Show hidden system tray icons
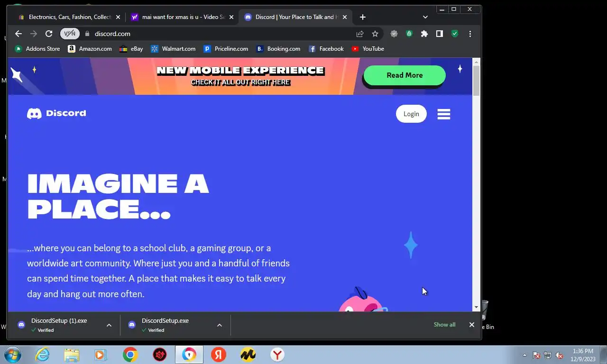The height and width of the screenshot is (364, 607). [524, 355]
